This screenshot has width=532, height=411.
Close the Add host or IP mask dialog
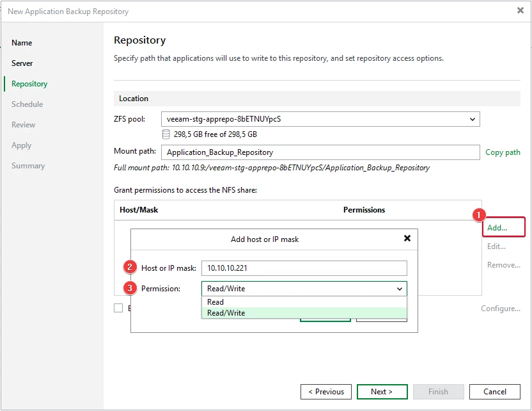[x=407, y=238]
